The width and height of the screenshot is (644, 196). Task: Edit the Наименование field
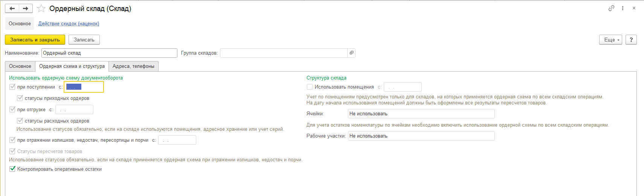(x=109, y=53)
